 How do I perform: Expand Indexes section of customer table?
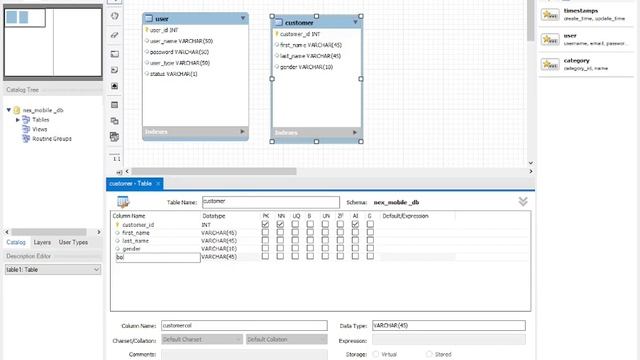coord(355,132)
